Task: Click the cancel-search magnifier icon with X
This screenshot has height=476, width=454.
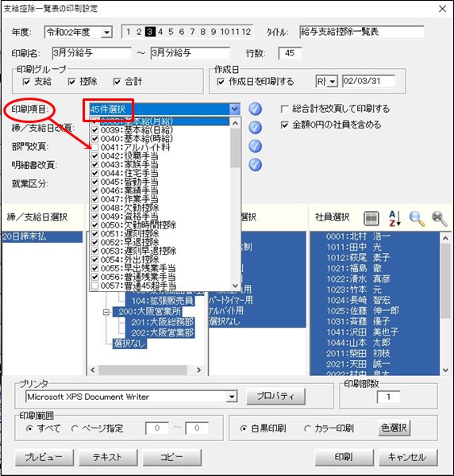Action: (440, 219)
